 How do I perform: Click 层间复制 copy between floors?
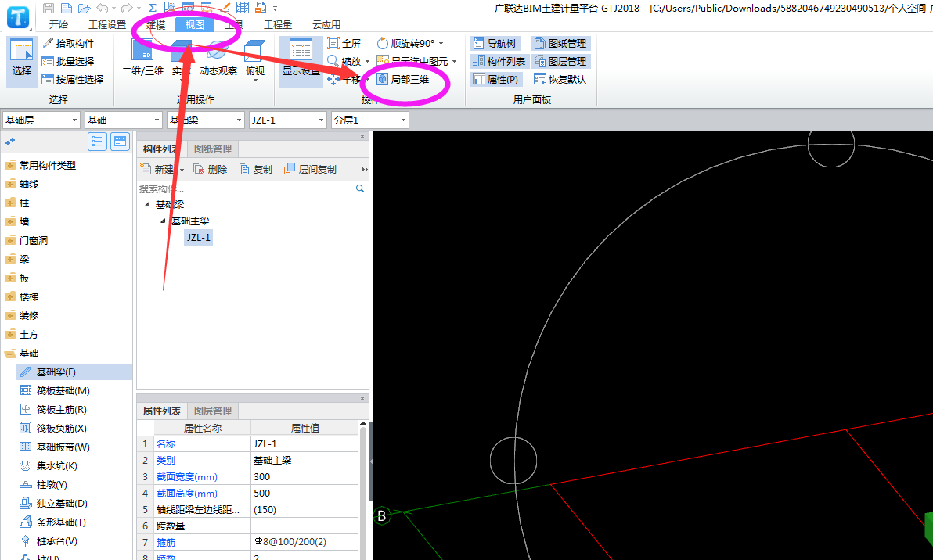(x=311, y=170)
